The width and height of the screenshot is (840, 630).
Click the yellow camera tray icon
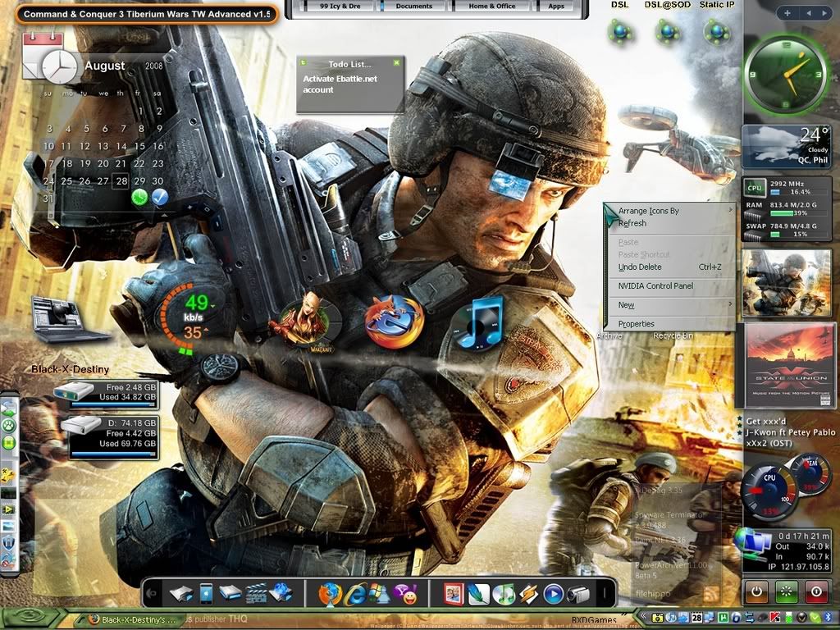pos(657,619)
